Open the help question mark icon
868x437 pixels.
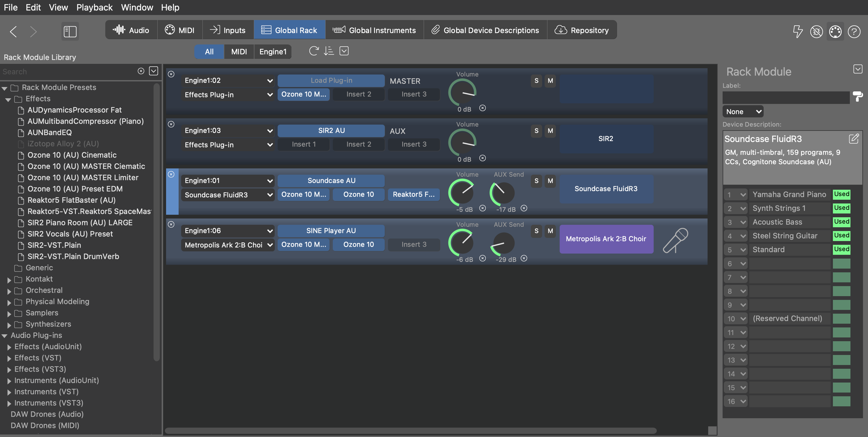[x=854, y=31]
